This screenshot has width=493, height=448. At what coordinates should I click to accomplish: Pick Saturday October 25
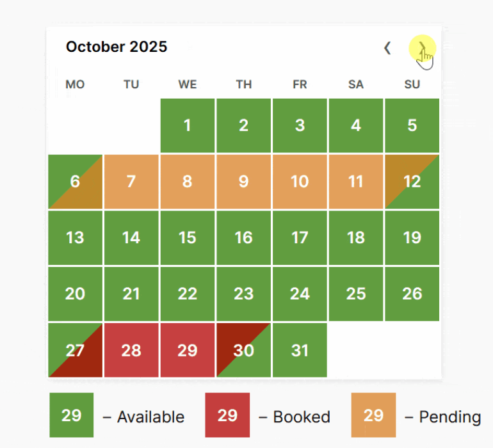[x=356, y=294]
